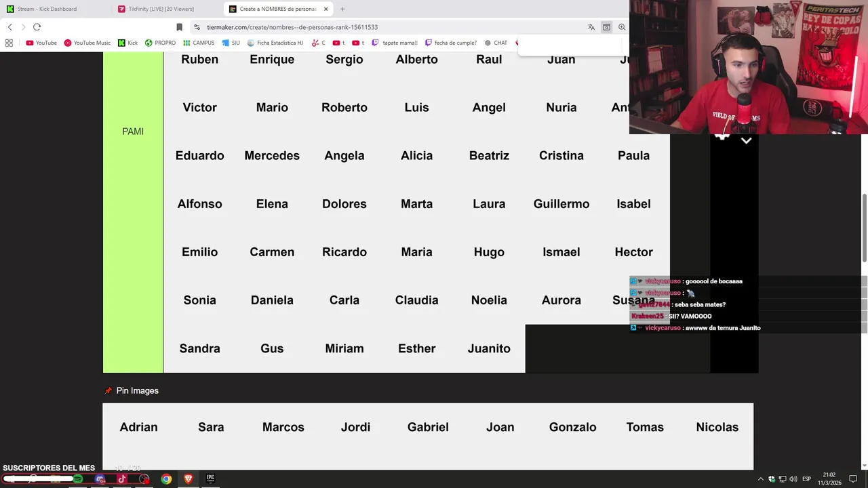Click the screenshot icon in address bar
This screenshot has width=868, height=488.
tap(606, 27)
